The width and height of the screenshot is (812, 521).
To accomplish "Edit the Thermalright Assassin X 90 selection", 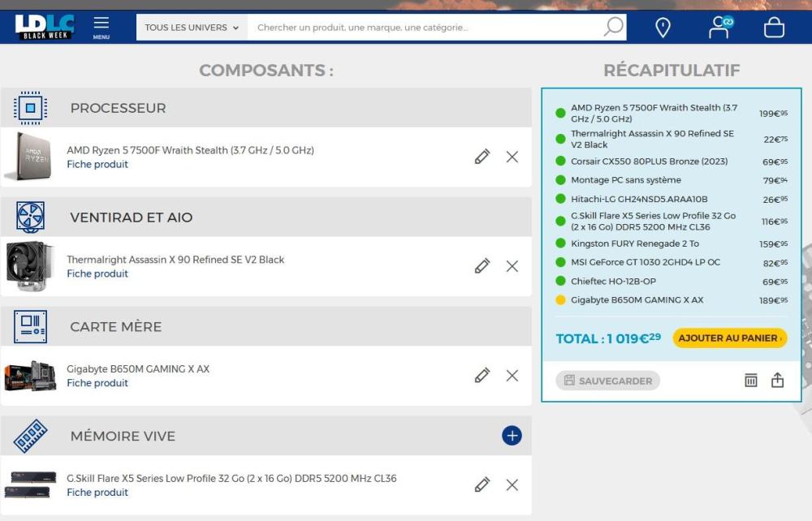I will (x=482, y=266).
